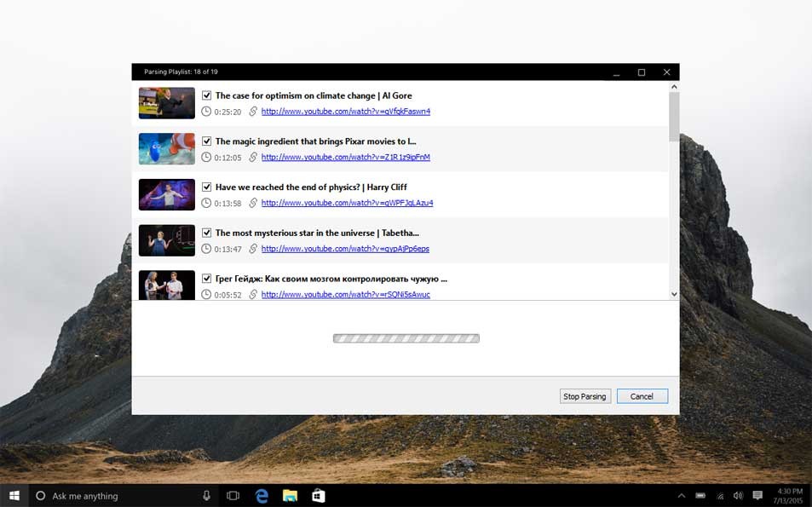
Task: Click the Stop Parsing button
Action: 585,395
